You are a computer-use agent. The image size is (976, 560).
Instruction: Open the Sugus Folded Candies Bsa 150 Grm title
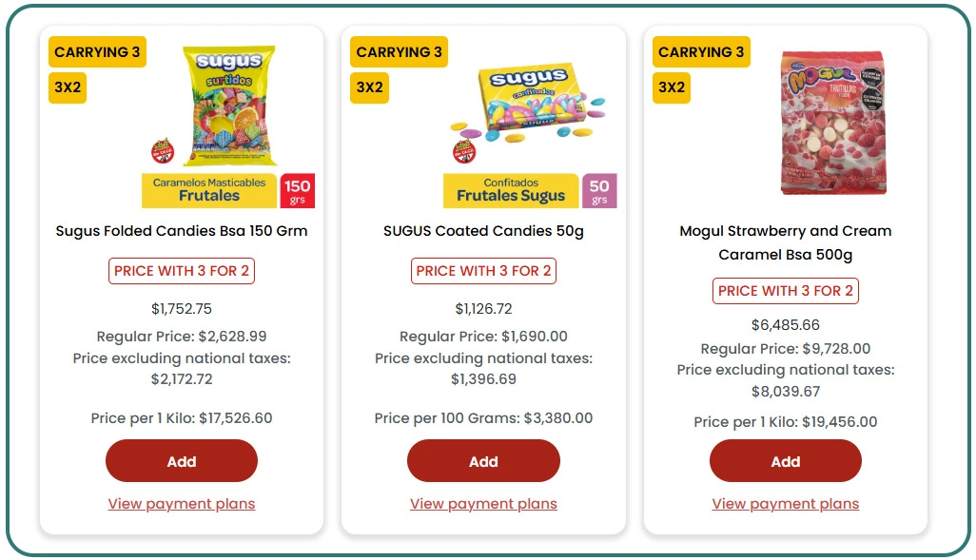point(181,231)
